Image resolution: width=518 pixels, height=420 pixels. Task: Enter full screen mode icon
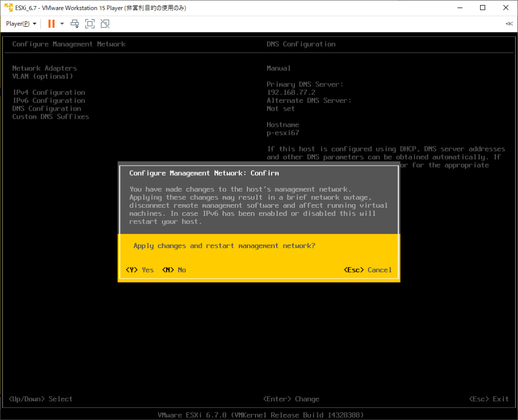click(x=90, y=24)
